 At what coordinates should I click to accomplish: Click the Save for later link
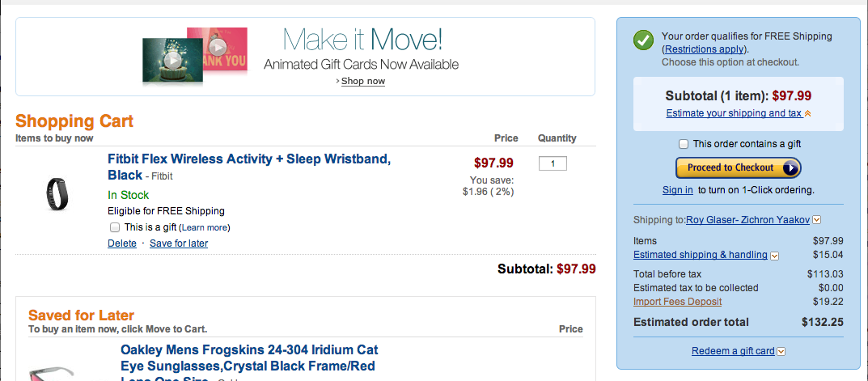point(179,243)
